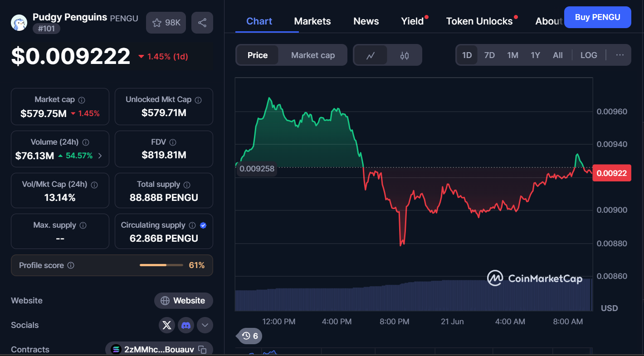This screenshot has height=356, width=644.
Task: Open the Token Unlocks tab
Action: point(479,21)
